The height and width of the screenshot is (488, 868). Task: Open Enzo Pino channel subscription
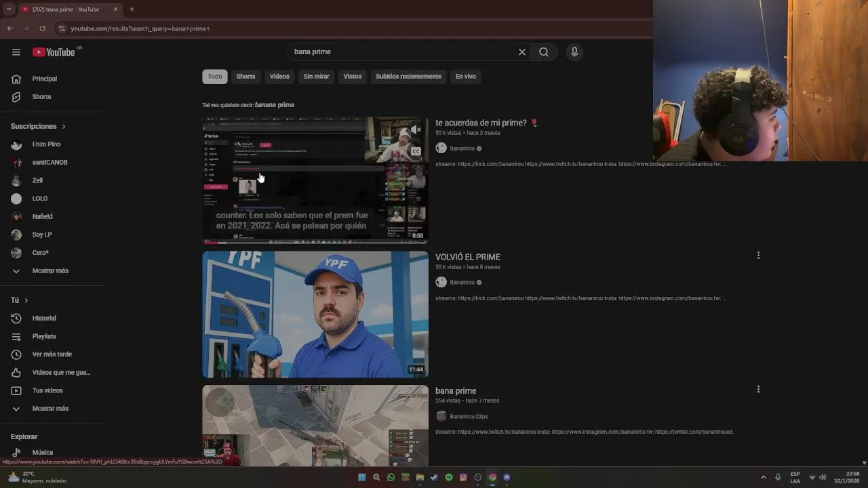pos(52,144)
